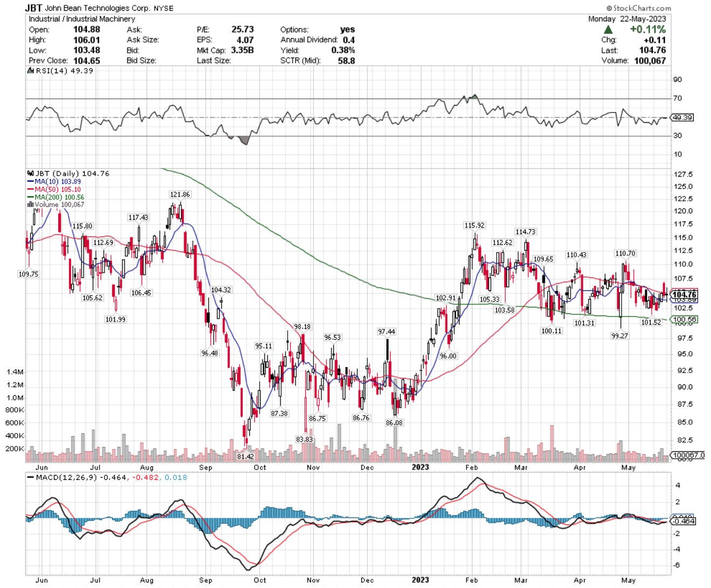Click the green up-arrow change indicator
This screenshot has height=588, width=711.
pyautogui.click(x=609, y=30)
